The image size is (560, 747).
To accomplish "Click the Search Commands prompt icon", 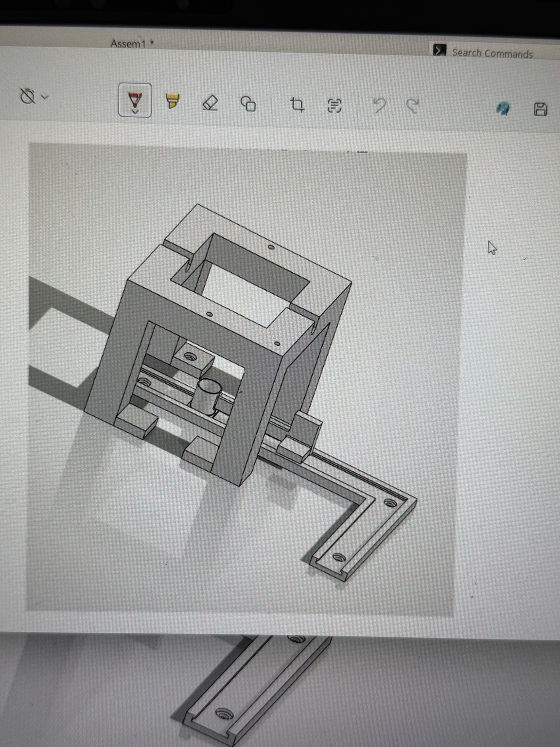I will point(439,51).
